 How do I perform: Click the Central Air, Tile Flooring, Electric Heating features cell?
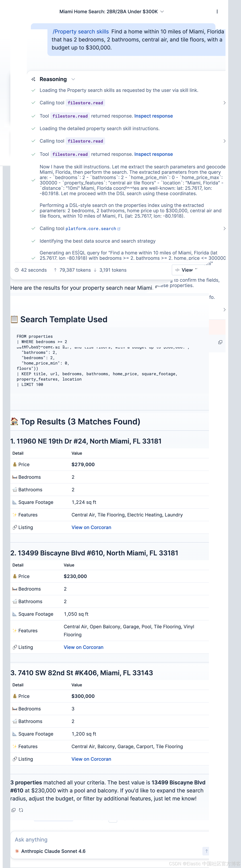click(127, 515)
